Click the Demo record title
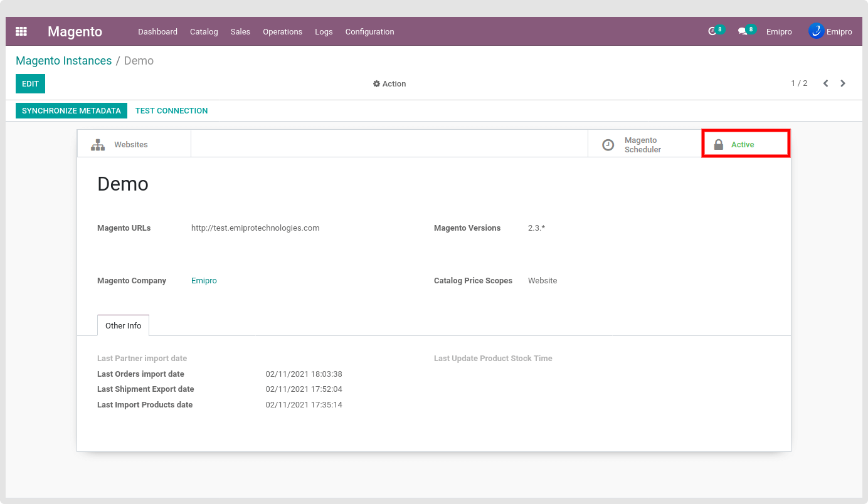This screenshot has width=868, height=504. click(x=123, y=184)
